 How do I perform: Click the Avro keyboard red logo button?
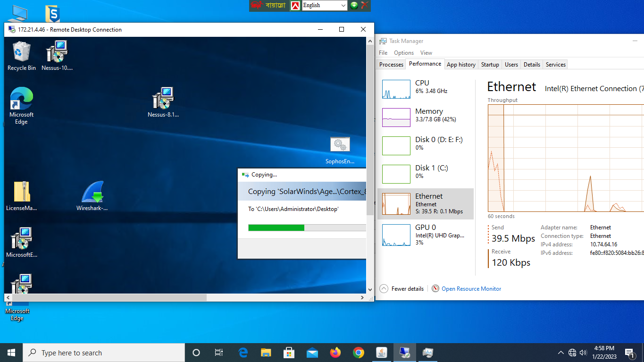click(x=295, y=5)
